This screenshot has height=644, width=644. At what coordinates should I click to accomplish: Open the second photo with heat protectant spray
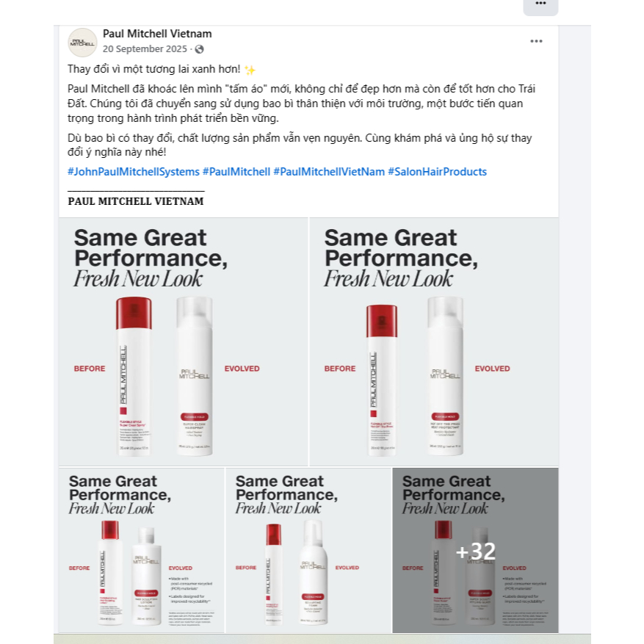click(x=434, y=341)
